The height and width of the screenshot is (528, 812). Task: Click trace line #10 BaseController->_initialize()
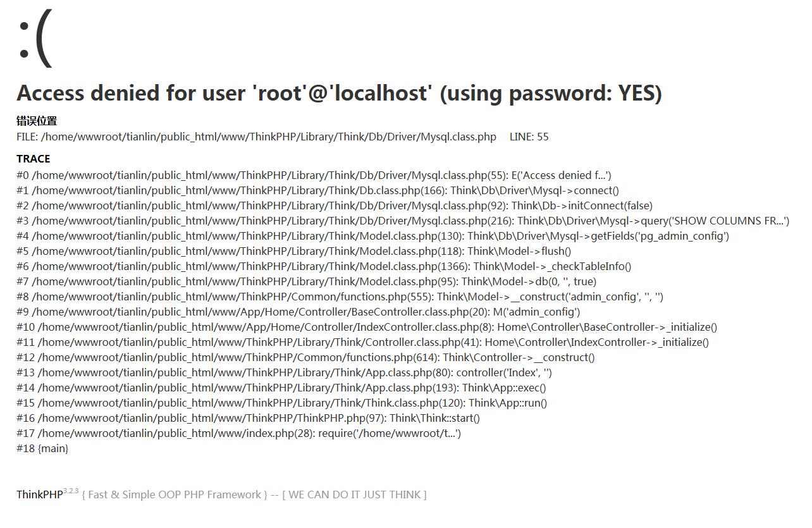367,327
